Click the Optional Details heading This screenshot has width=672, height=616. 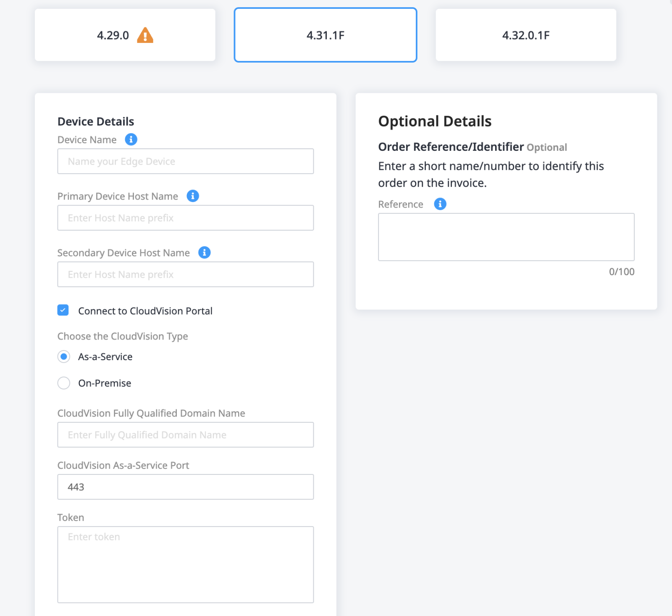(x=435, y=121)
